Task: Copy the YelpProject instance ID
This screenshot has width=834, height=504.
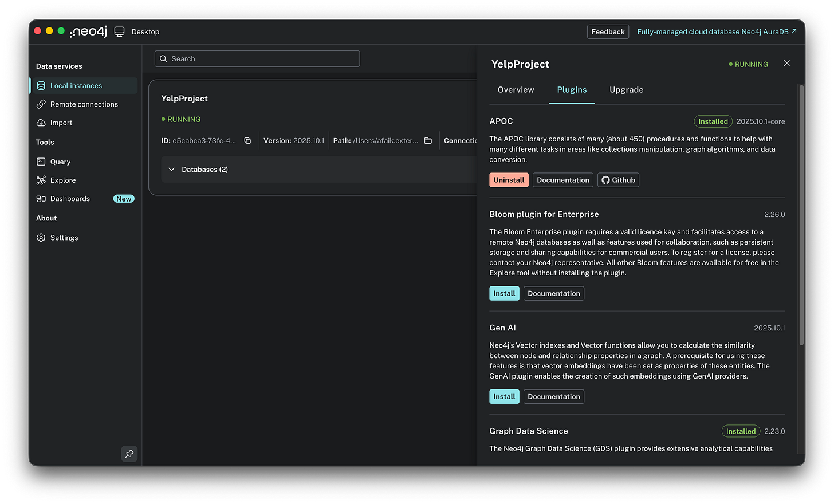Action: [x=247, y=140]
